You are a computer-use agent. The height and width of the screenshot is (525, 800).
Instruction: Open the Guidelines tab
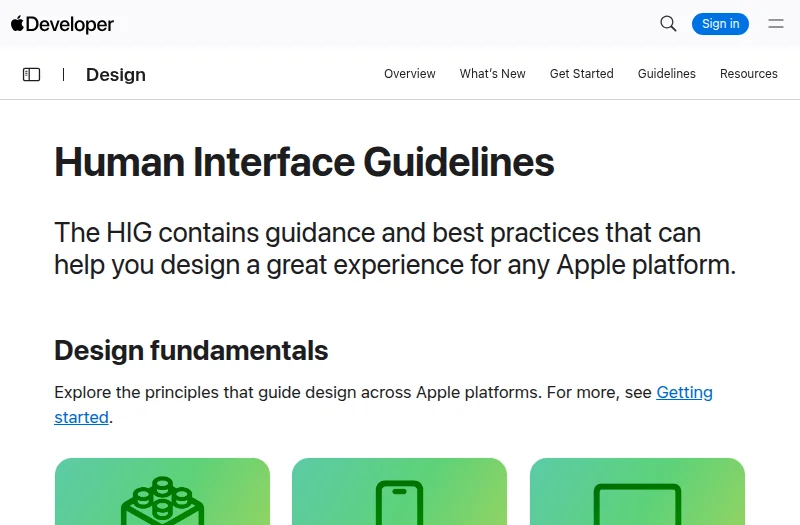pyautogui.click(x=666, y=74)
